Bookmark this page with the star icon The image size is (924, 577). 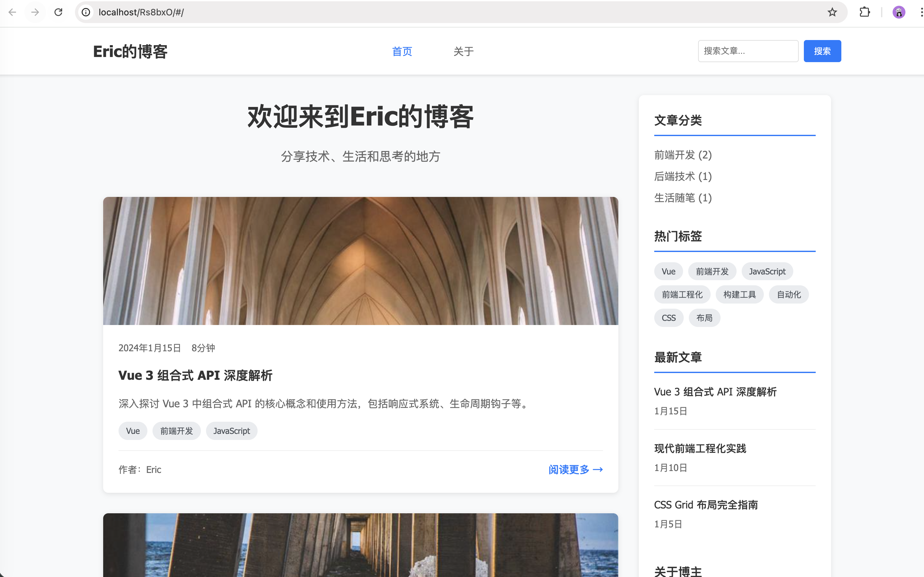coord(832,12)
